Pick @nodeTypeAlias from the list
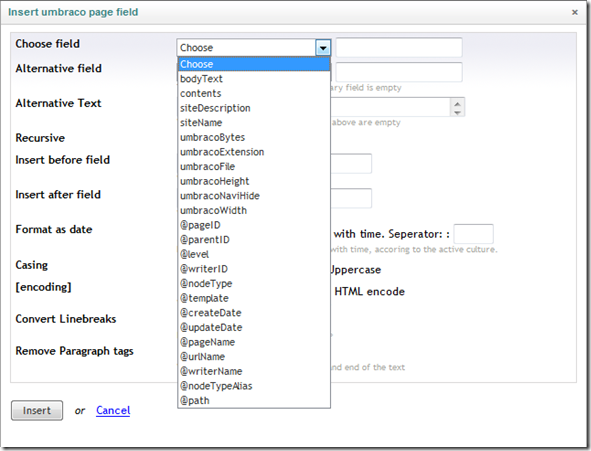 pos(254,386)
